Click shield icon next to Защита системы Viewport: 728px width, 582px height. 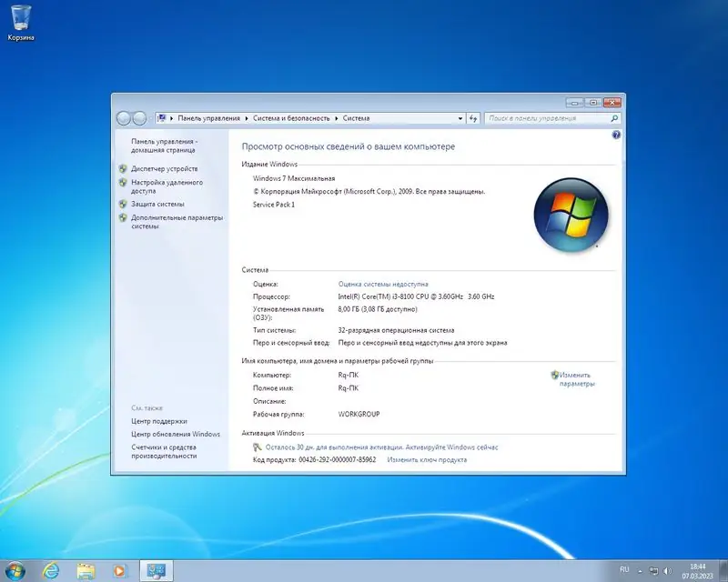coord(123,205)
